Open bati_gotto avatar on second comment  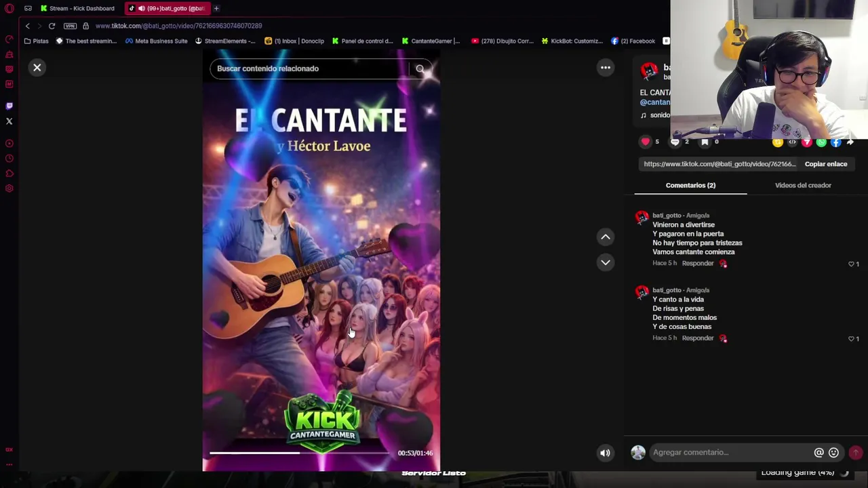click(642, 293)
